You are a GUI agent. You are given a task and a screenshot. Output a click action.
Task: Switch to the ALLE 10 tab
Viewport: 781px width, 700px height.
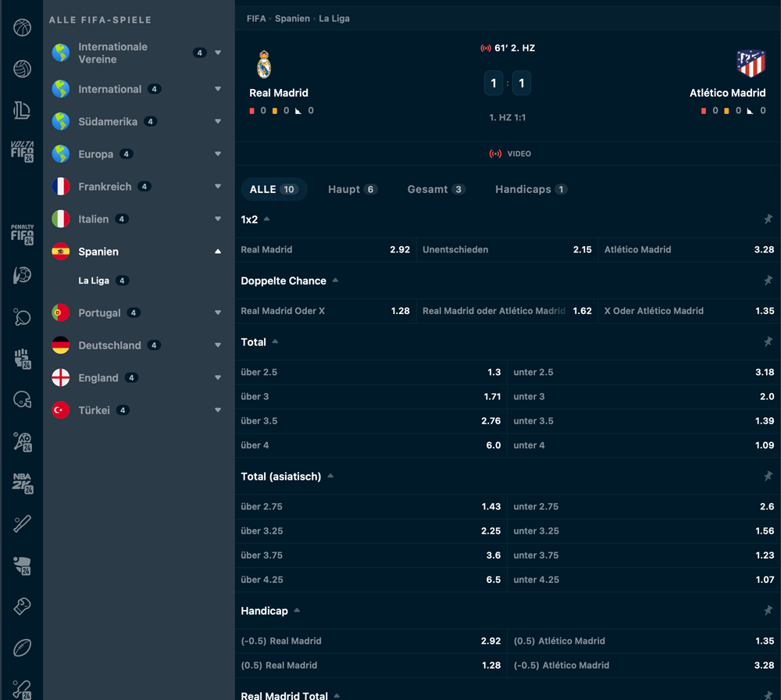click(x=274, y=189)
